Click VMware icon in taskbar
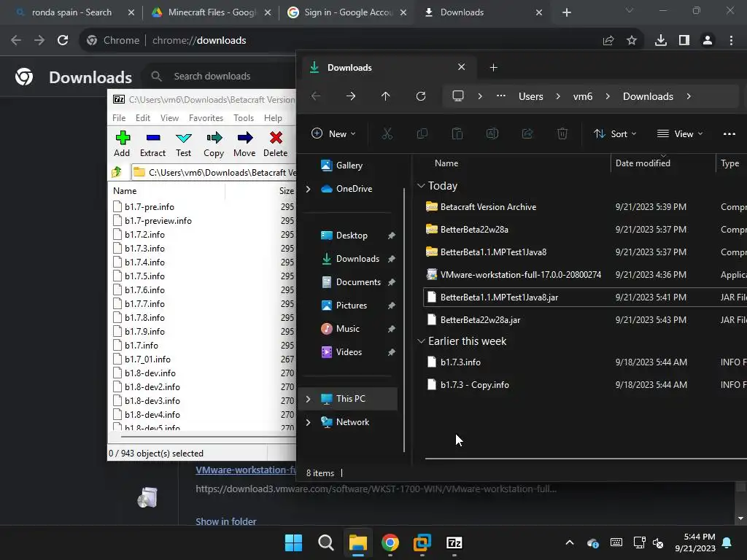This screenshot has height=560, width=747. (x=422, y=542)
